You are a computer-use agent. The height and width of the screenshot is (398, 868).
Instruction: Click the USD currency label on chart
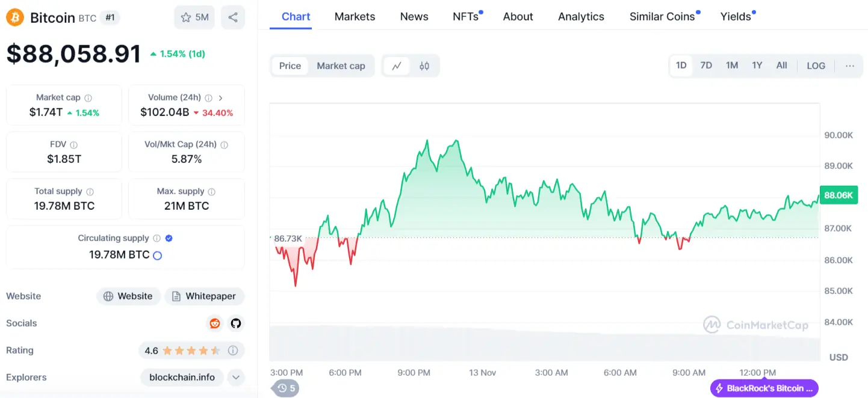coord(839,357)
